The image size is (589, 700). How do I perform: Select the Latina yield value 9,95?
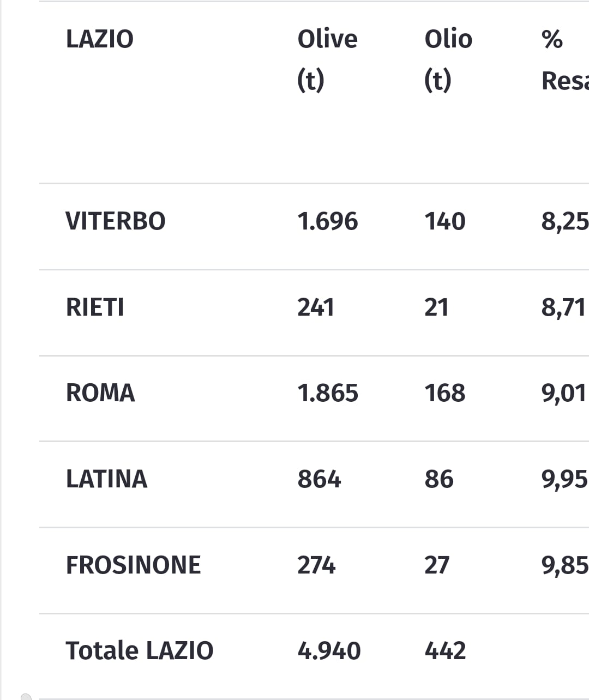565,480
